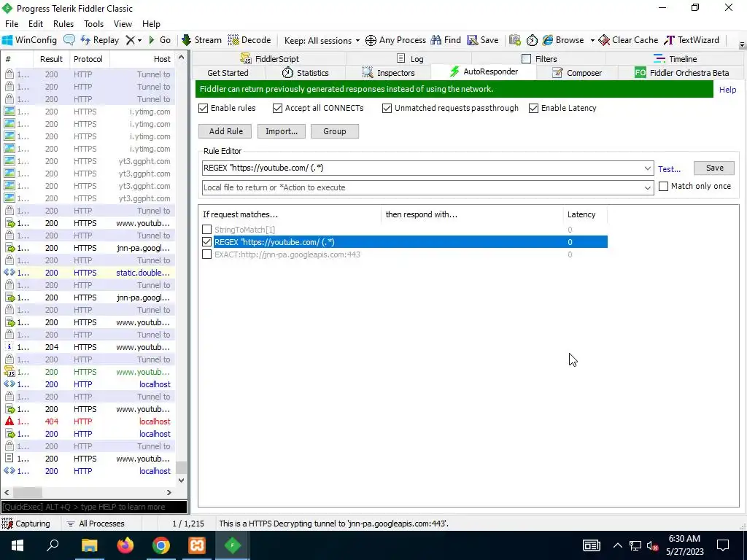
Task: Check the Match only once box
Action: (663, 186)
